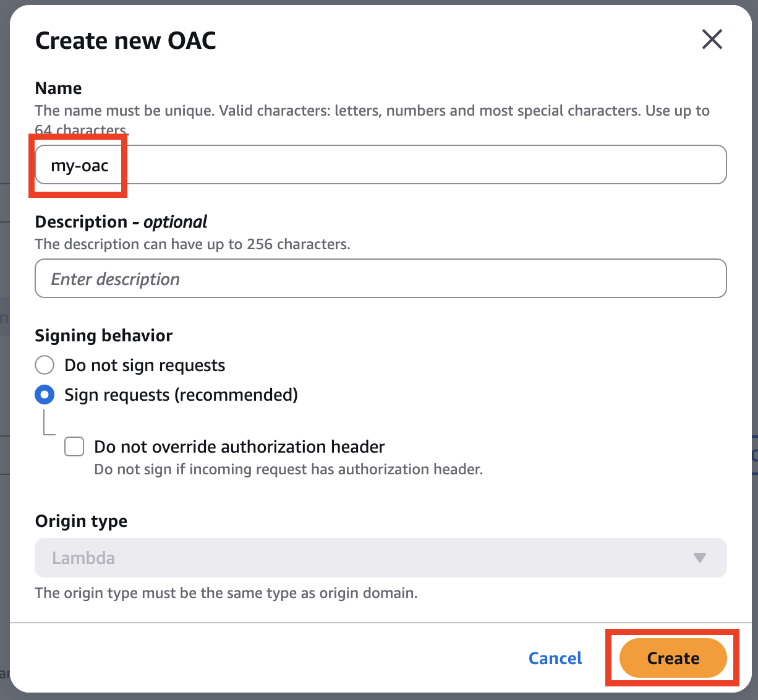Image resolution: width=758 pixels, height=700 pixels.
Task: Click the orange Create button
Action: (673, 659)
